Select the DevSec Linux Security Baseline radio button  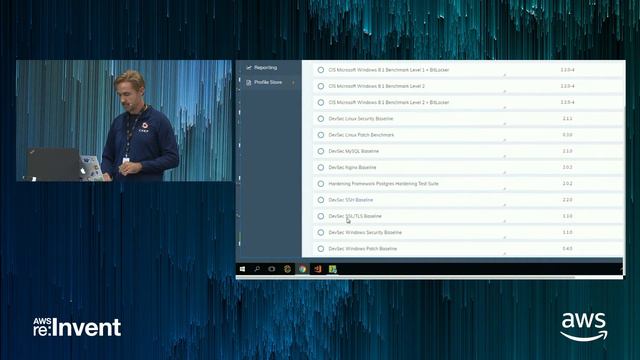point(321,119)
